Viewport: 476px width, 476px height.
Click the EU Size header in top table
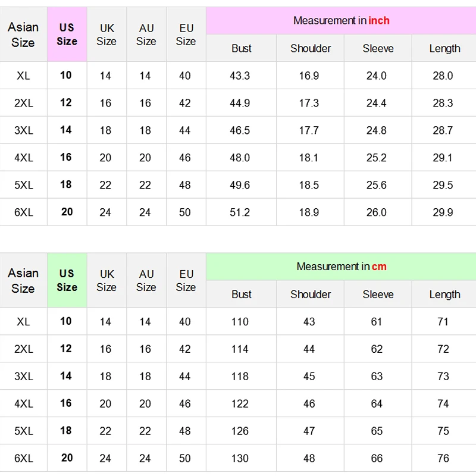tap(186, 35)
